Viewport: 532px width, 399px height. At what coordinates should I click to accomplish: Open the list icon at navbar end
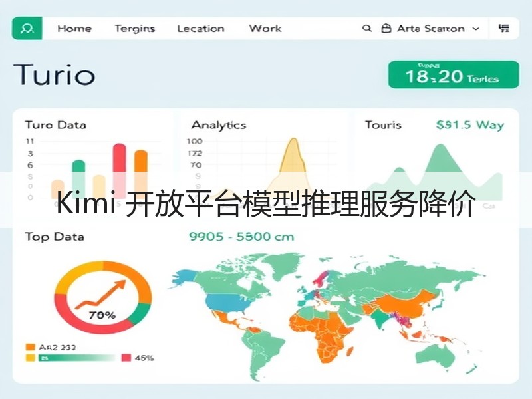click(x=504, y=29)
